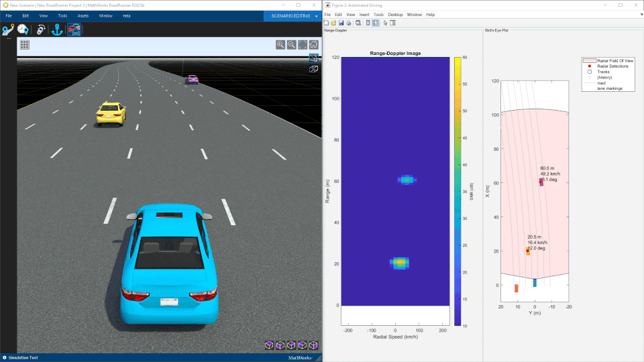
Task: Reset viewport to home view
Action: (x=314, y=45)
